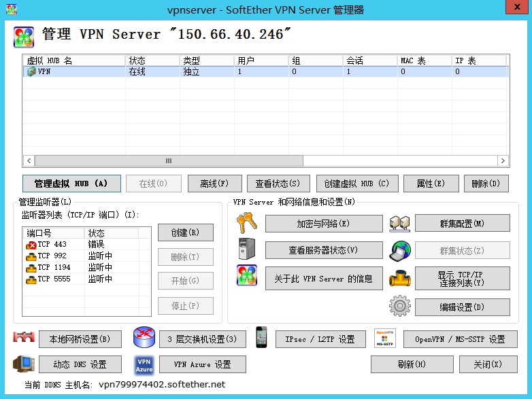This screenshot has height=399, width=532.
Task: Click the twin servers icon beside 群集配置
Action: (399, 224)
